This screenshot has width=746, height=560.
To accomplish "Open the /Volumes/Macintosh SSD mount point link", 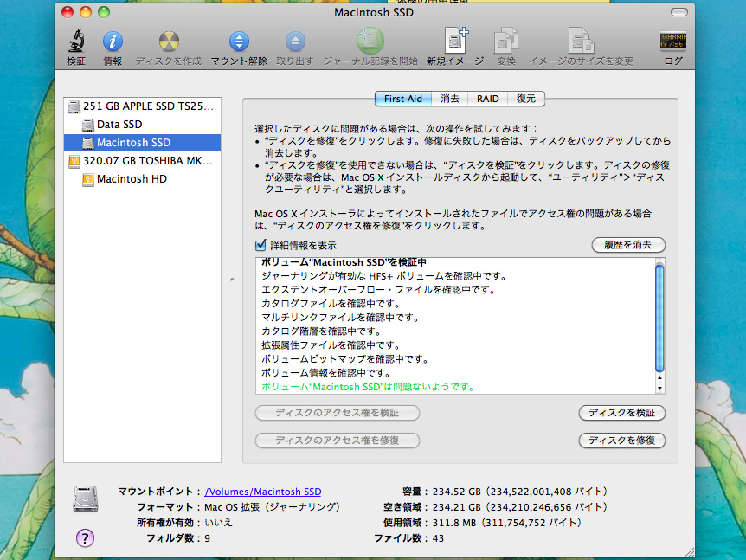I will tap(262, 492).
